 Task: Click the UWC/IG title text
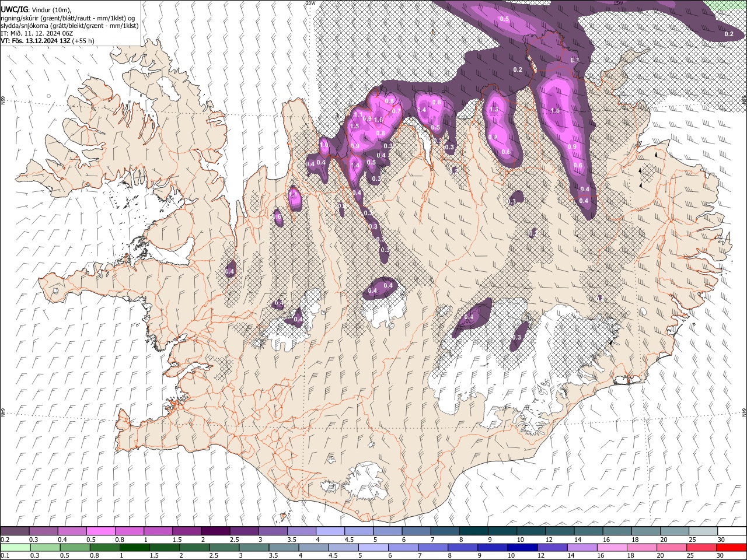click(x=14, y=9)
